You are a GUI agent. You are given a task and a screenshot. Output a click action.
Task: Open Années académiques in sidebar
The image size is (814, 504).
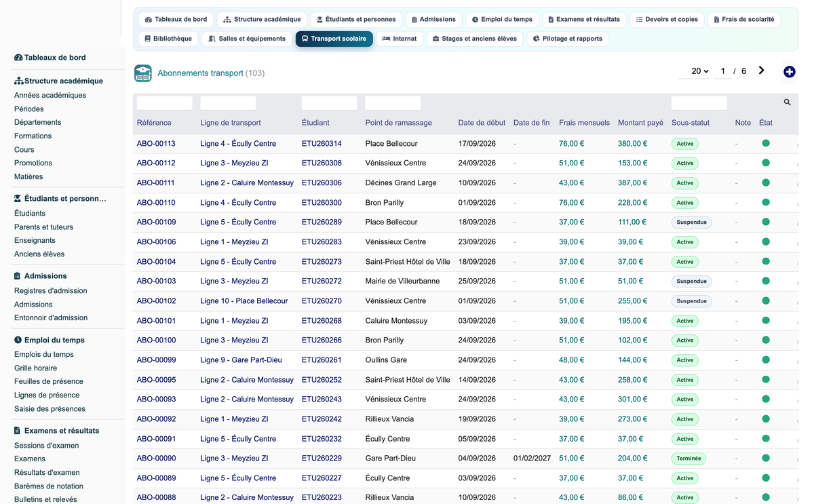pos(50,96)
